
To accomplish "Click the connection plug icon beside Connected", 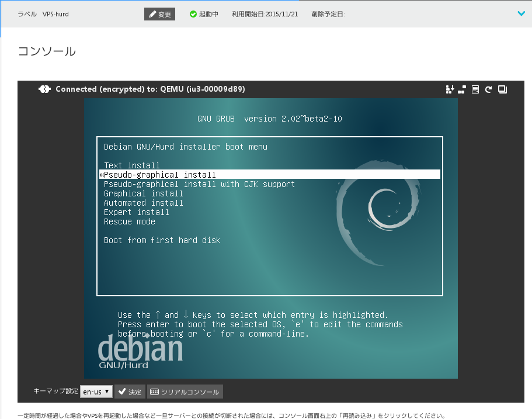I will pos(44,89).
